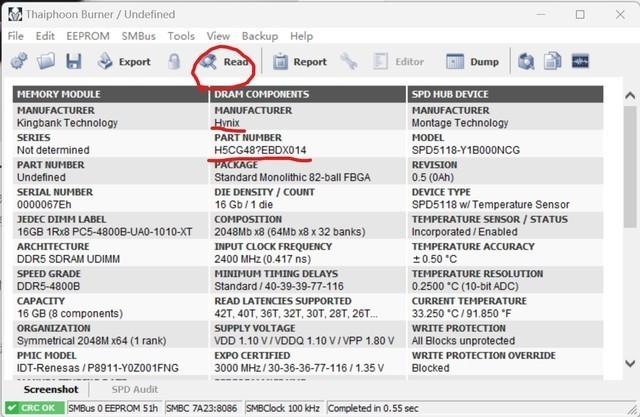640x417 pixels.
Task: Click revision 0.5 (0Ah) value
Action: 433,177
